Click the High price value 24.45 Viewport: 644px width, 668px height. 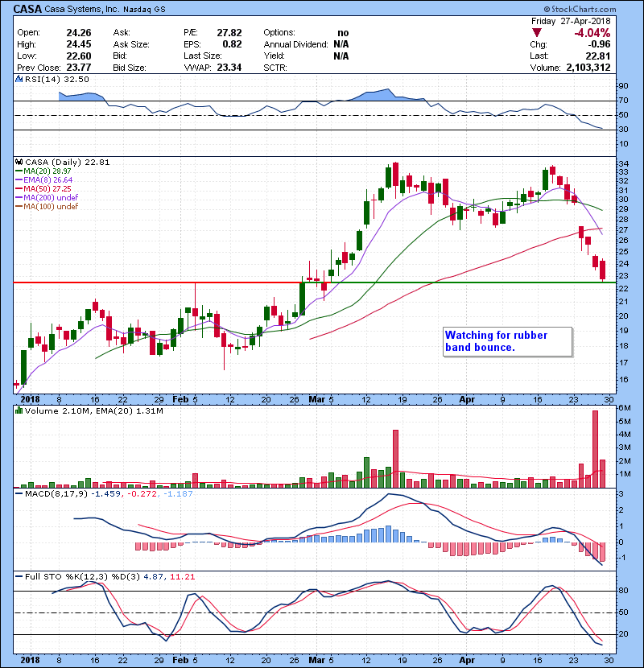pyautogui.click(x=79, y=44)
